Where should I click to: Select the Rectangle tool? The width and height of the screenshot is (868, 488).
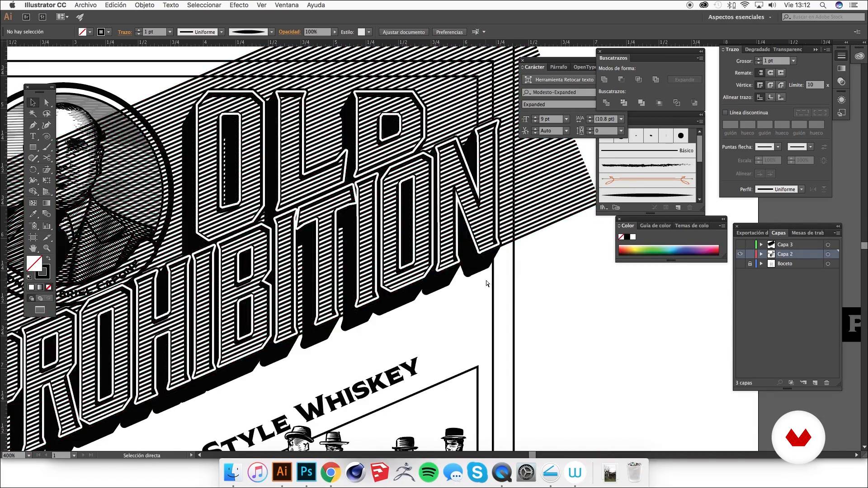[33, 147]
